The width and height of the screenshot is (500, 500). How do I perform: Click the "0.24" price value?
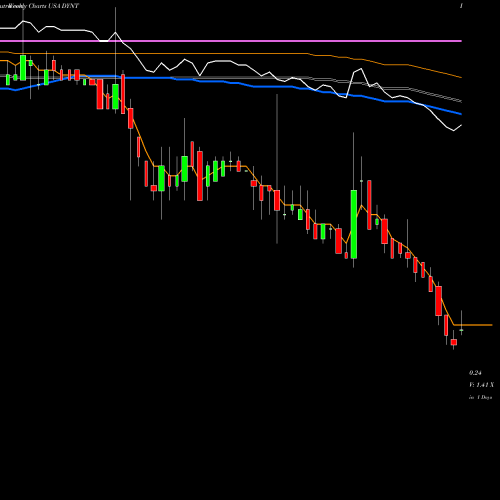(475, 373)
